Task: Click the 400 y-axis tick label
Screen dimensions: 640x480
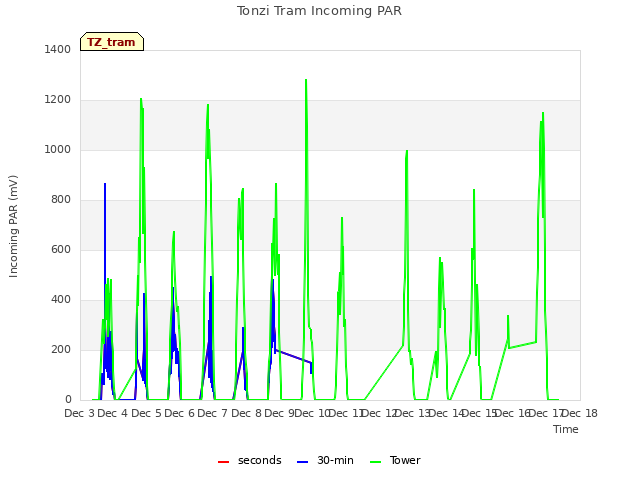Action: [x=61, y=300]
